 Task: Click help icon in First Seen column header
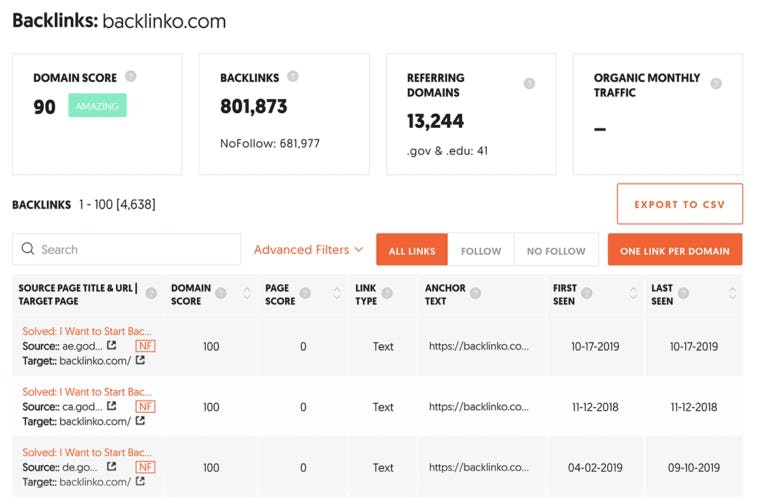[587, 293]
